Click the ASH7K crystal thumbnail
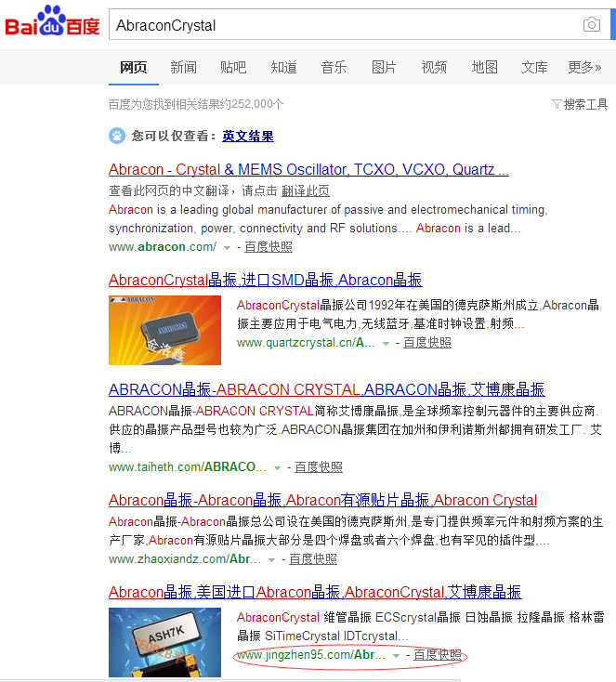 [x=164, y=642]
